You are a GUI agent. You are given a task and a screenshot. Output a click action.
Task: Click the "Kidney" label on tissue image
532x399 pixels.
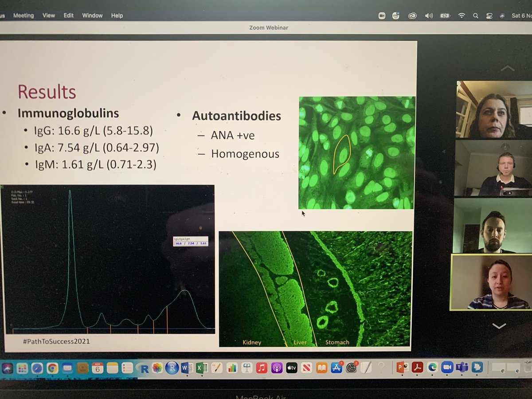pyautogui.click(x=252, y=342)
